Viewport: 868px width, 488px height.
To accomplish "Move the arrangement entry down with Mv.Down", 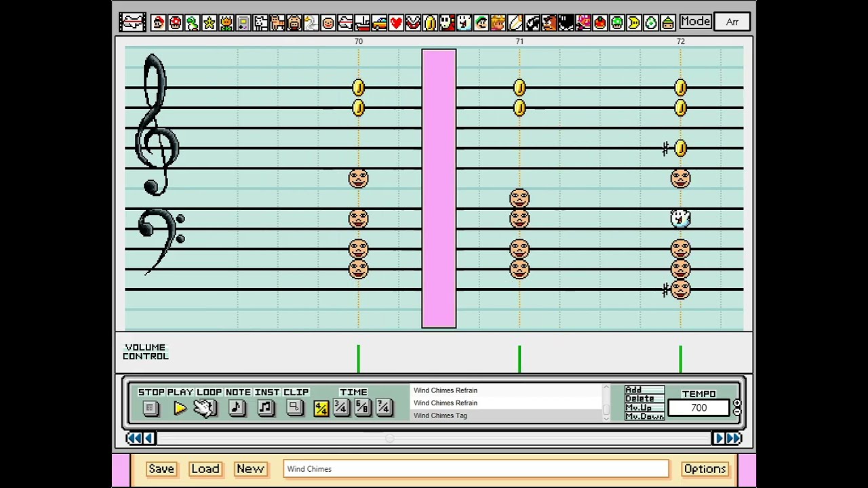I will [644, 416].
